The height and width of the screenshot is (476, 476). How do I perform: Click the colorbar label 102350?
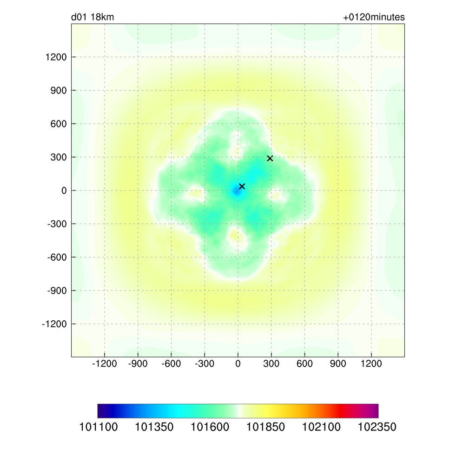point(377,427)
